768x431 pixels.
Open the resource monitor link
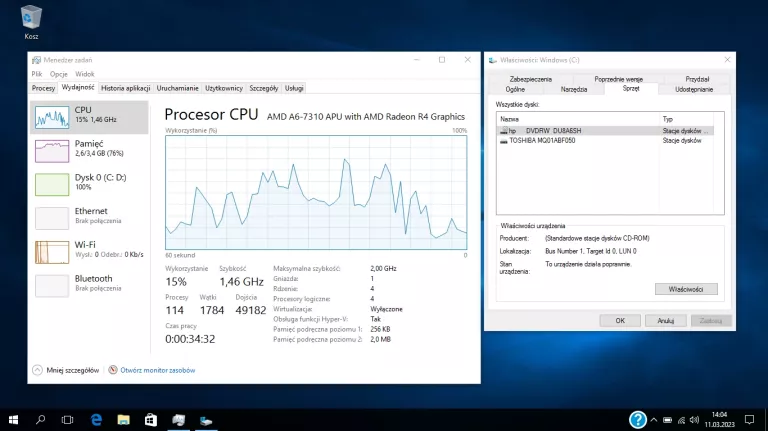pyautogui.click(x=157, y=370)
